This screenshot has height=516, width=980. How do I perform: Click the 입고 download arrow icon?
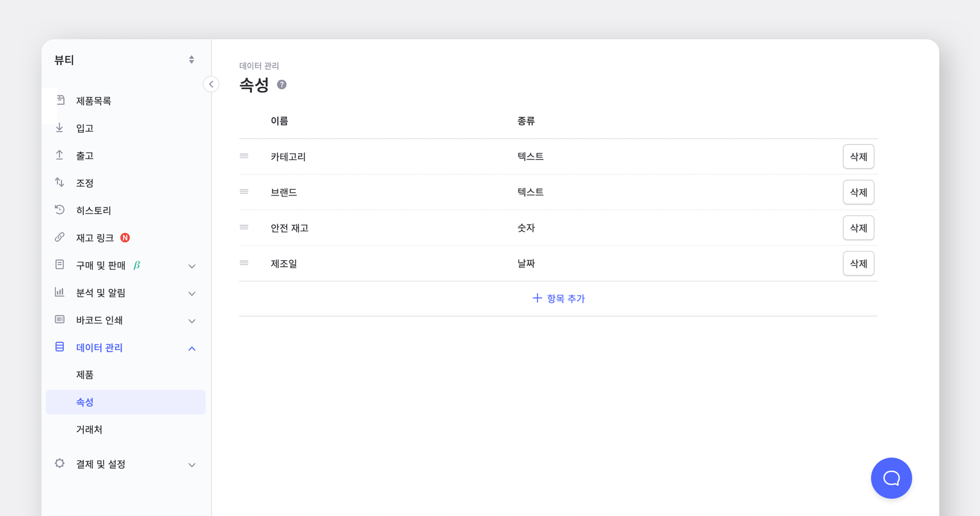coord(59,127)
